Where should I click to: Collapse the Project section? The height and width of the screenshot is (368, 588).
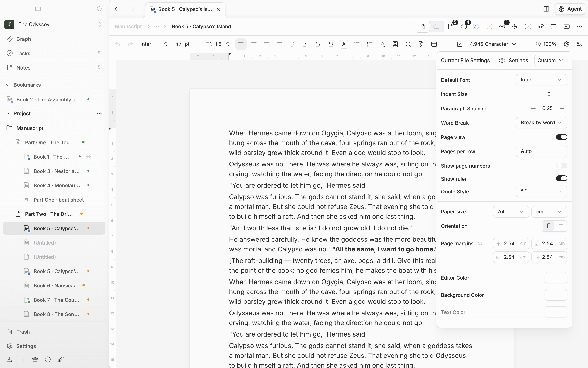pos(8,113)
